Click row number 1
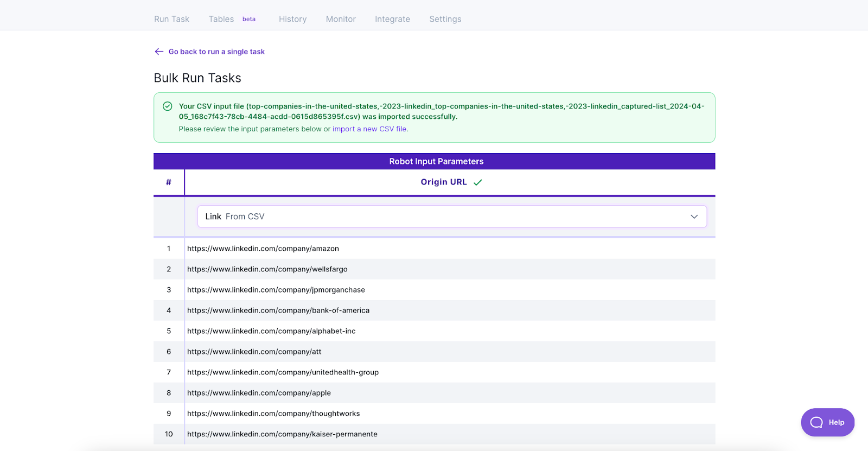The image size is (868, 451). pos(169,249)
